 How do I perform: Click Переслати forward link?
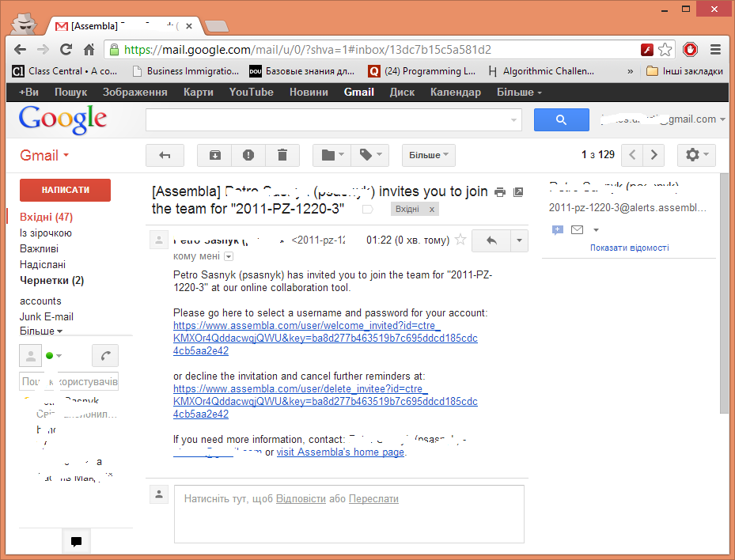point(373,499)
